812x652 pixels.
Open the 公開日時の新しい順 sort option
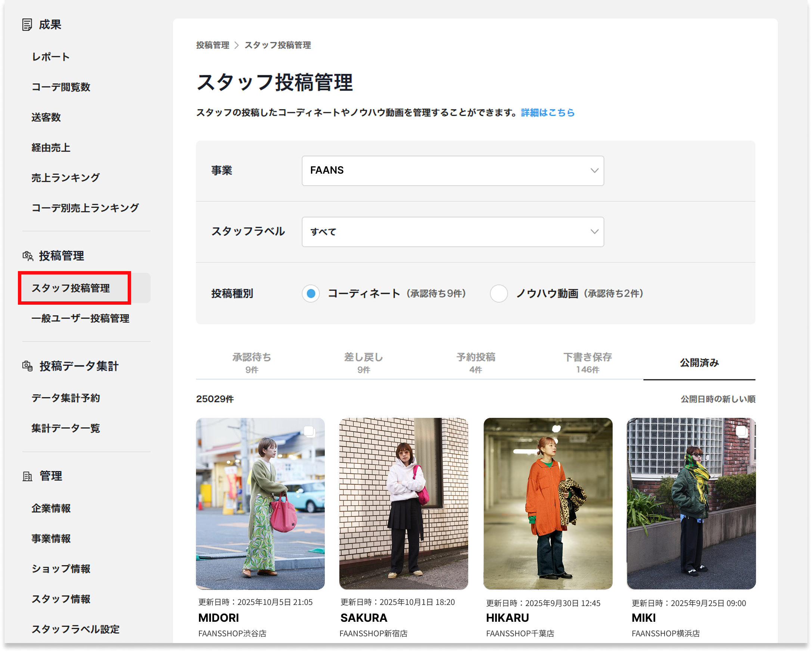coord(718,399)
